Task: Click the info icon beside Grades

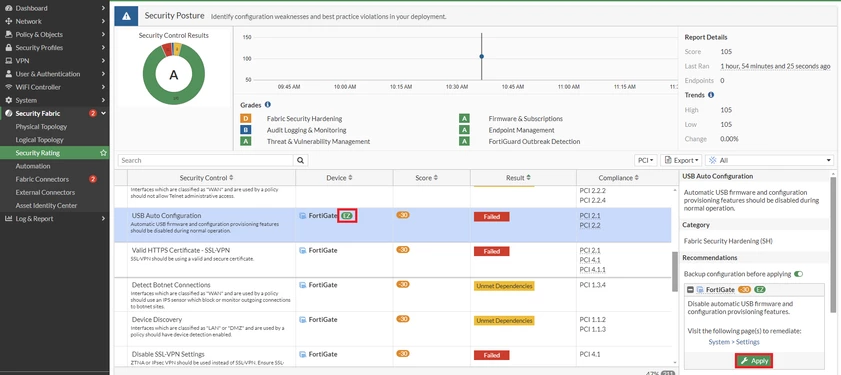Action: [x=267, y=105]
